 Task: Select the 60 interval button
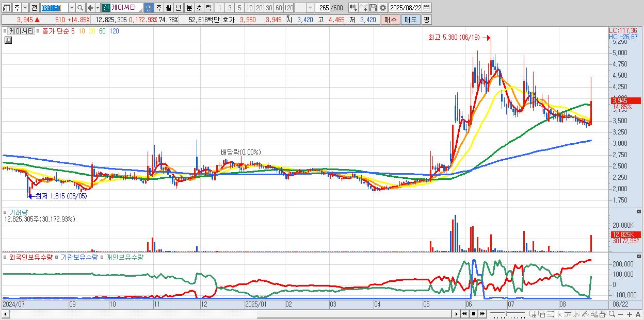coord(279,8)
